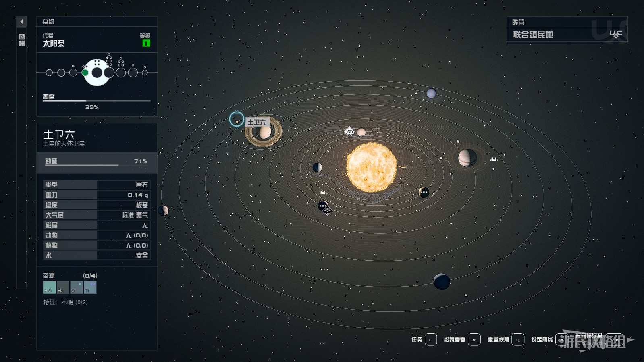Select the last small planet circle in strip
The image size is (644, 362).
point(145,73)
